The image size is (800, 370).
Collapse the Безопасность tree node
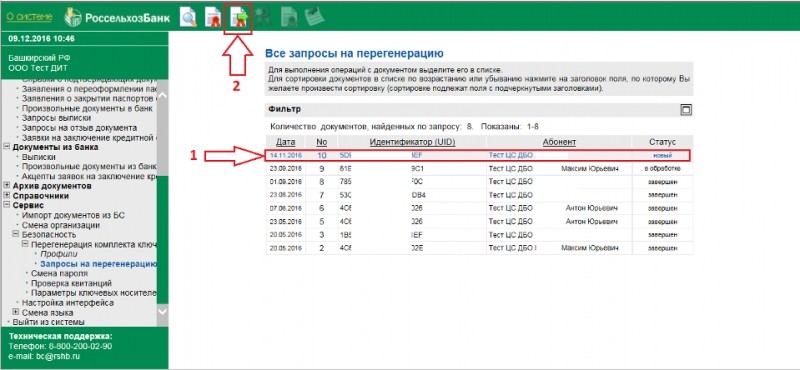coord(16,235)
